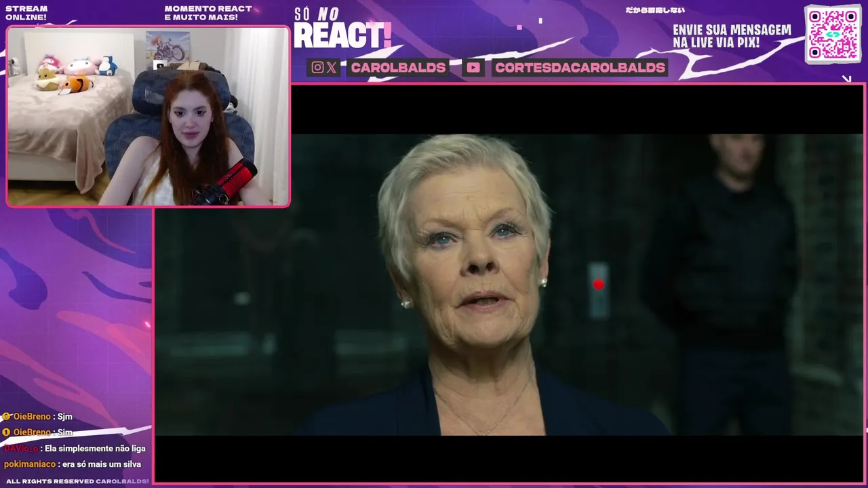
Task: Click chat message 'era só mais um silva'
Action: click(102, 464)
